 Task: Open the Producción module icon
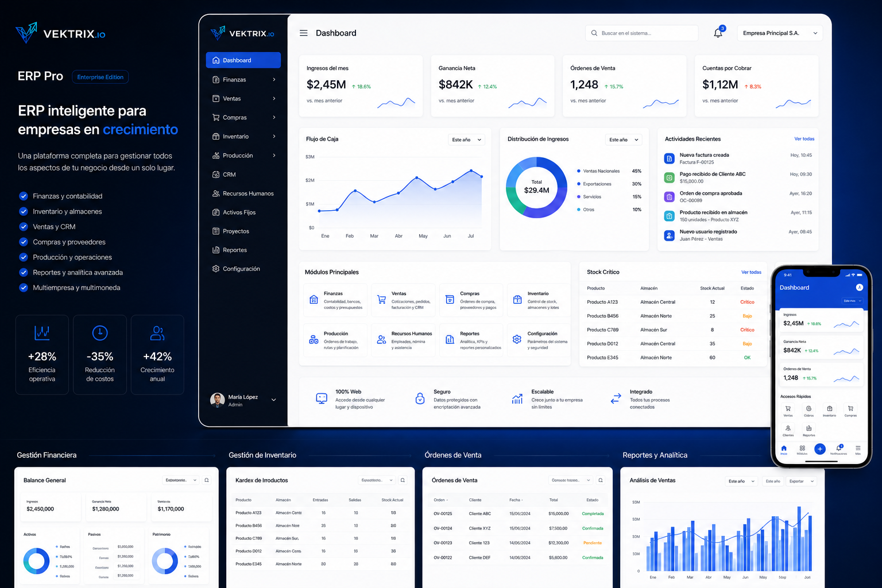pos(314,340)
